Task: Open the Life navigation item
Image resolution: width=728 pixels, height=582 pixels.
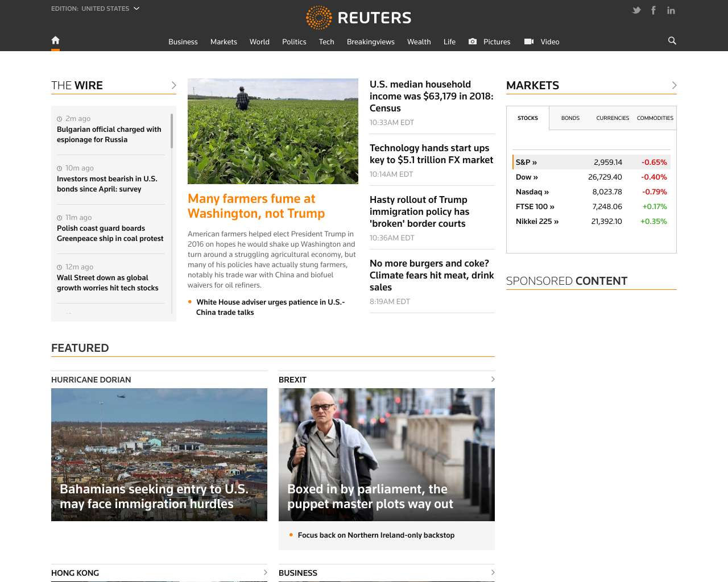Action: coord(449,42)
